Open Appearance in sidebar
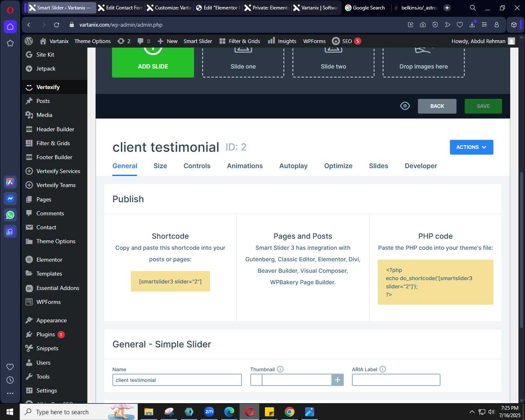 click(54, 320)
